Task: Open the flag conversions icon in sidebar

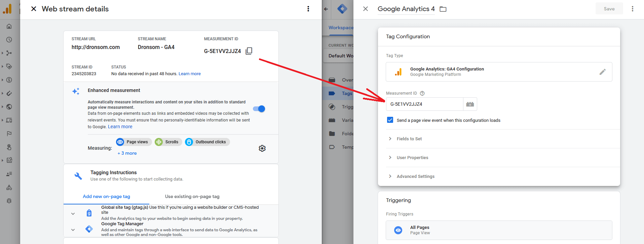Action: (9, 134)
